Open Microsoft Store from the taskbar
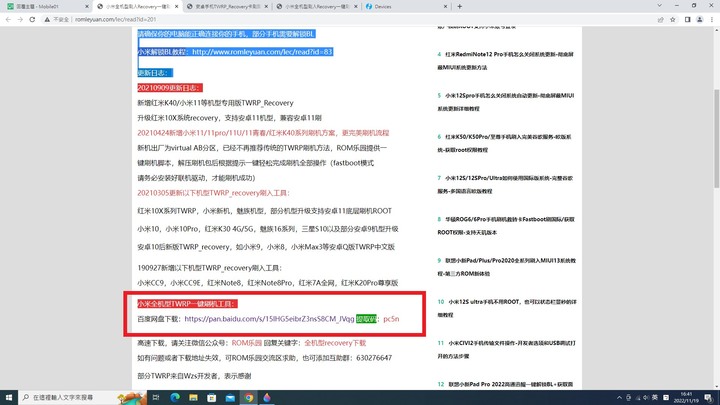This screenshot has height=405, width=720. 212,397
